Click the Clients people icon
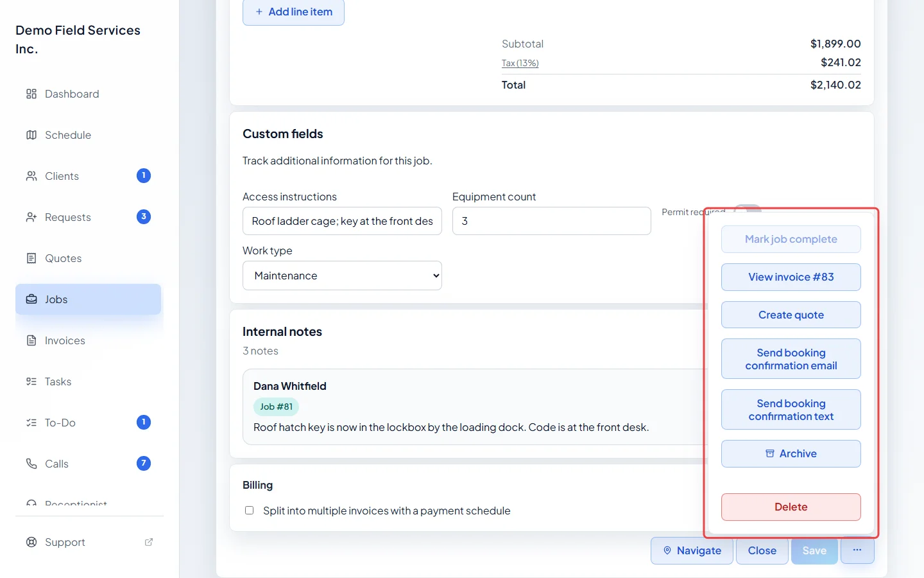The image size is (924, 578). click(x=31, y=176)
